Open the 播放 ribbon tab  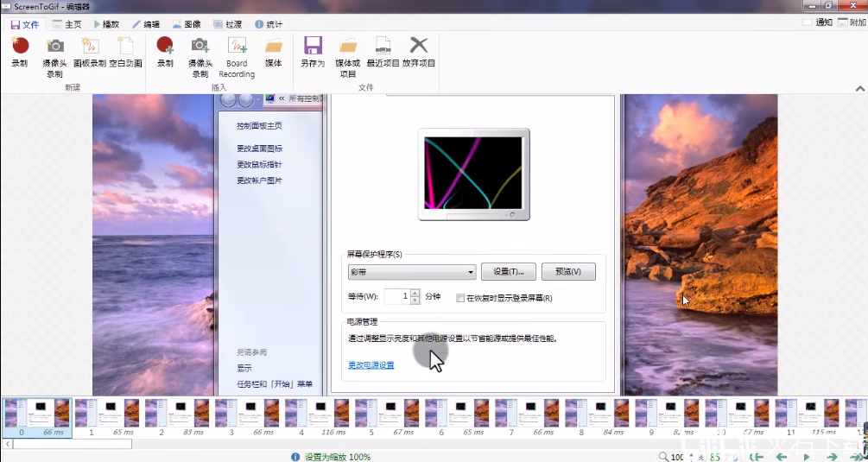coord(106,24)
